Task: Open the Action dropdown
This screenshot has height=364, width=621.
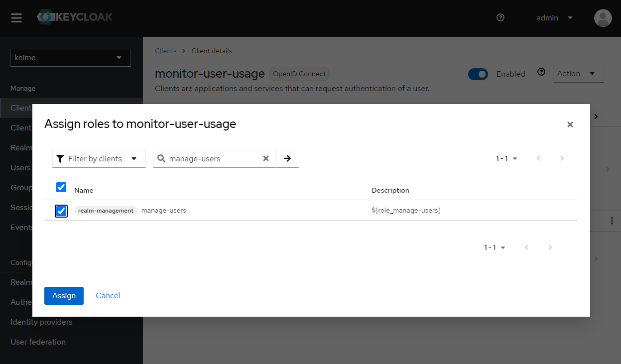Action: pos(578,74)
